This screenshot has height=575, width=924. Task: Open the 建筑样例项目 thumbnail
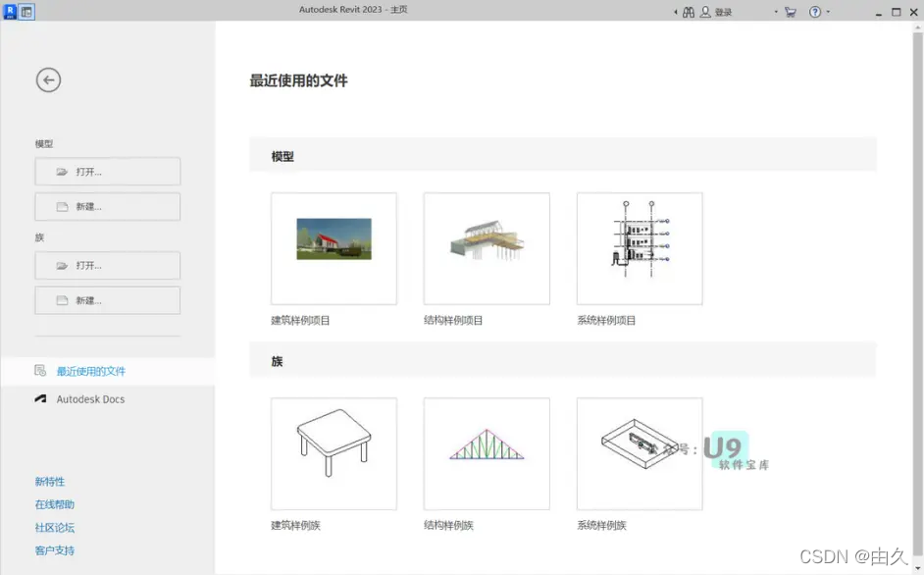tap(334, 248)
